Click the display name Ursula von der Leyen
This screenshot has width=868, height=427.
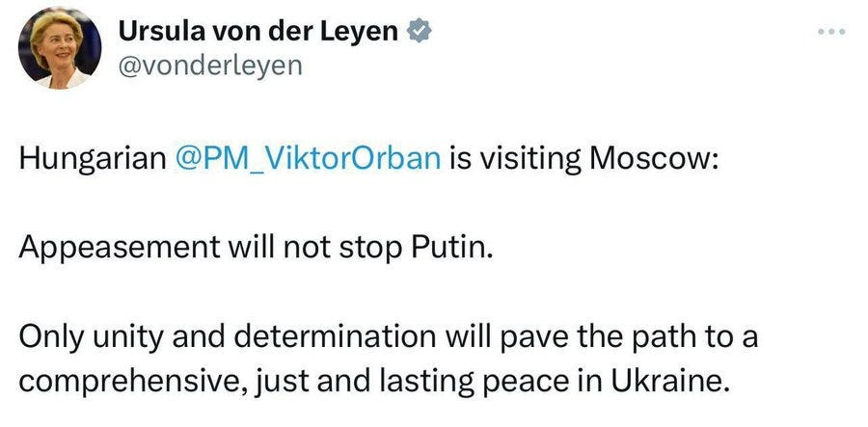coord(258,33)
